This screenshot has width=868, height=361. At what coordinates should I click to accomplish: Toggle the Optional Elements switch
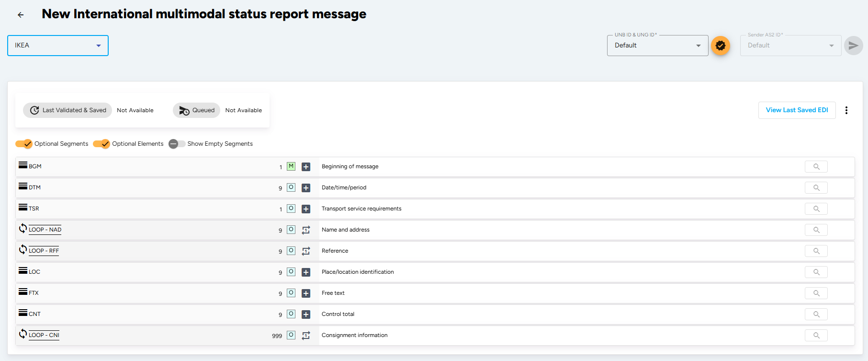point(101,144)
